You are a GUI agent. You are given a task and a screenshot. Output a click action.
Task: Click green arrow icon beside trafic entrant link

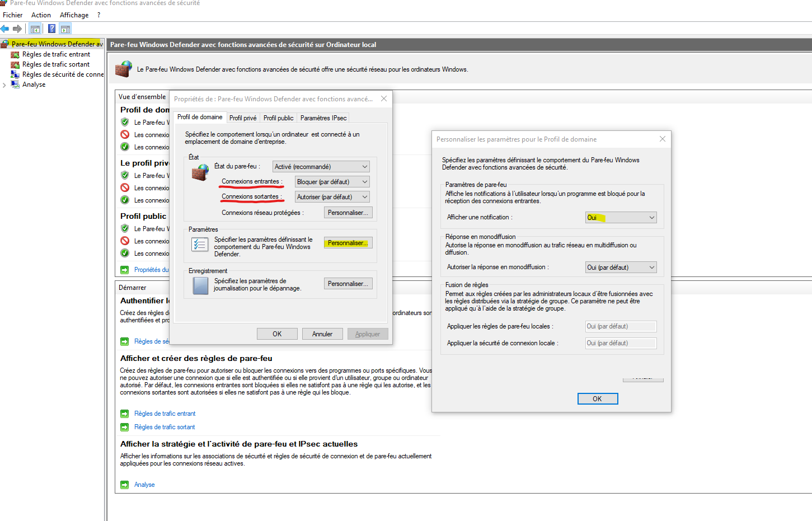click(124, 414)
